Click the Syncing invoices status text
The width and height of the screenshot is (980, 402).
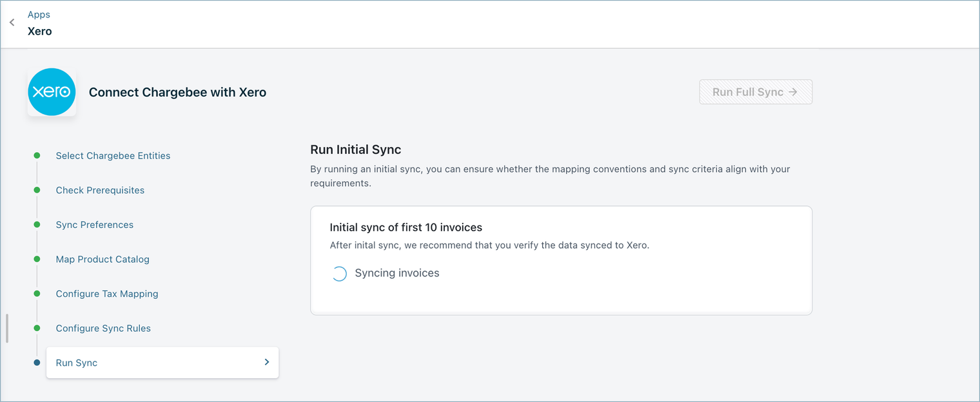pyautogui.click(x=397, y=273)
